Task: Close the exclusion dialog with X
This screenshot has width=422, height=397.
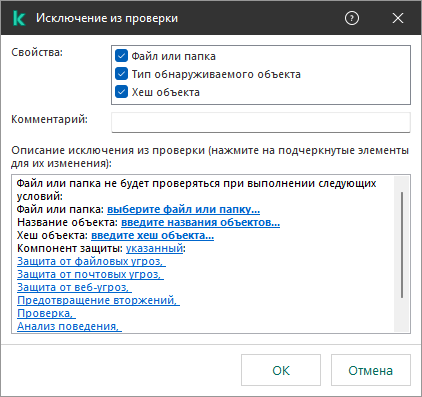Action: tap(398, 18)
